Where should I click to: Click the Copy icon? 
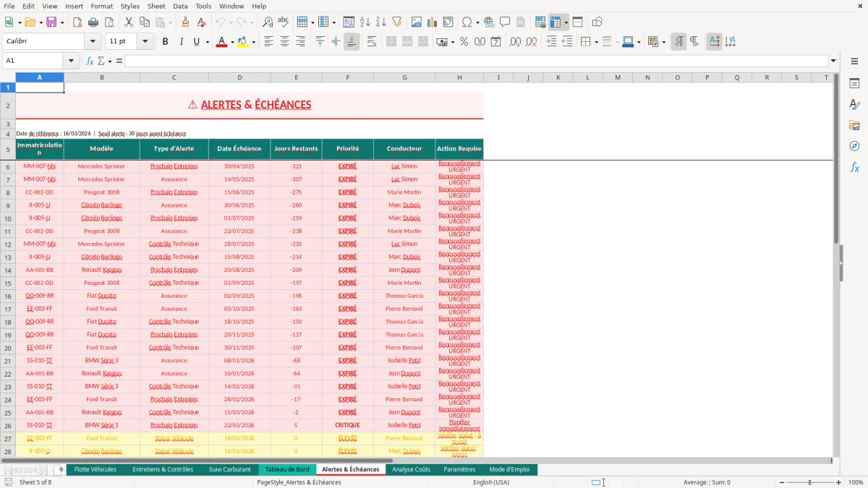click(143, 22)
